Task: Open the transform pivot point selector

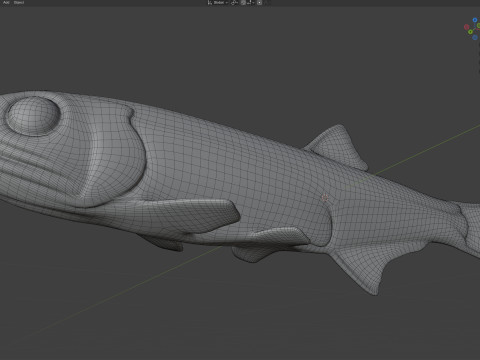Action: 234,2
